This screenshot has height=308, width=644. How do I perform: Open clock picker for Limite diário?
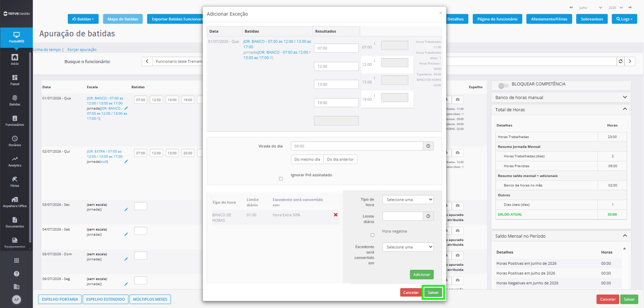coord(428,216)
